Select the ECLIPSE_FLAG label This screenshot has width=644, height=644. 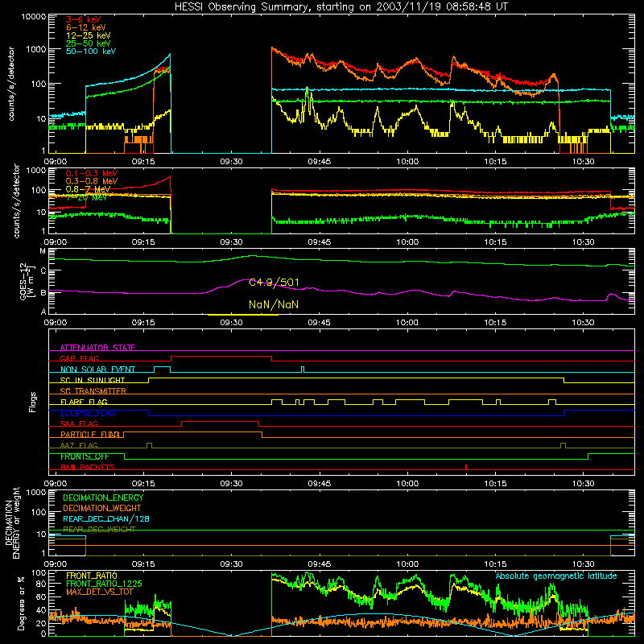[x=88, y=413]
